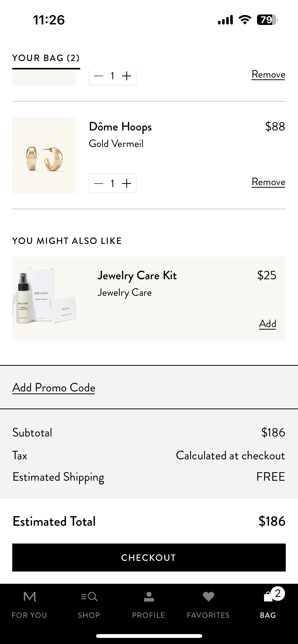This screenshot has width=298, height=644.
Task: Select the Your Bag (2) tab
Action: [46, 58]
